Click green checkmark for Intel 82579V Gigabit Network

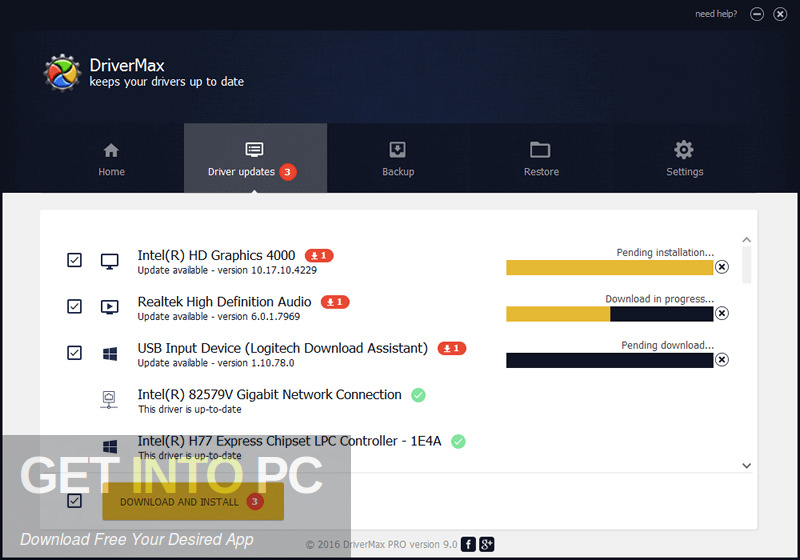418,395
